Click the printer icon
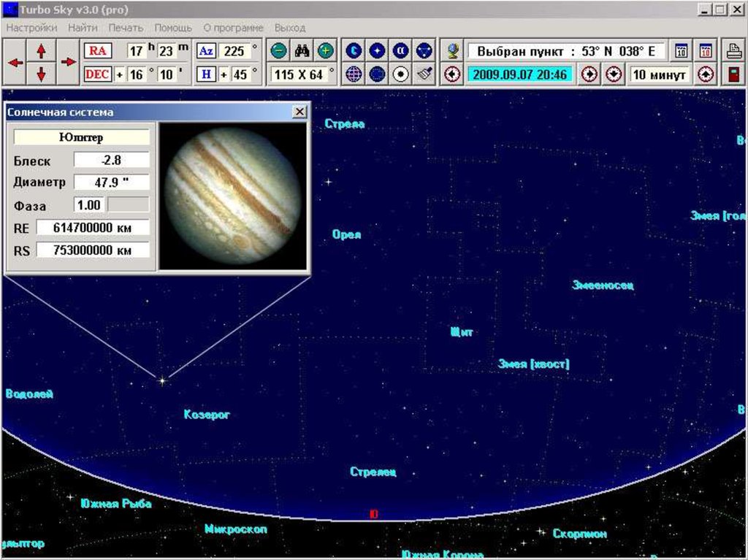The height and width of the screenshot is (560, 748). pyautogui.click(x=733, y=51)
